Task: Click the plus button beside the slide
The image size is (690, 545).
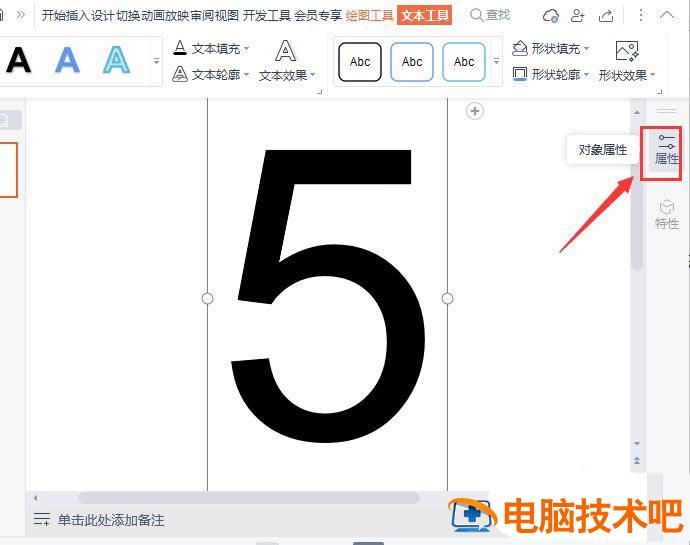Action: tap(474, 111)
